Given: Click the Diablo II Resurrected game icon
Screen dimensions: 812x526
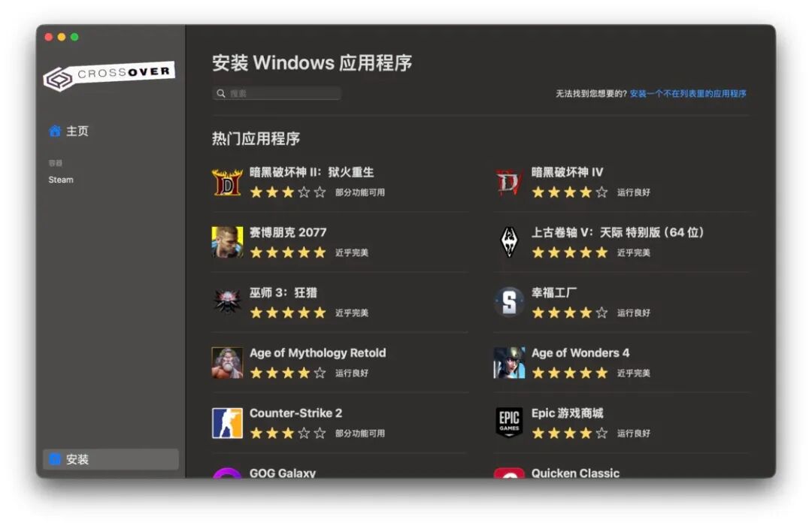Looking at the screenshot, I should pyautogui.click(x=227, y=183).
